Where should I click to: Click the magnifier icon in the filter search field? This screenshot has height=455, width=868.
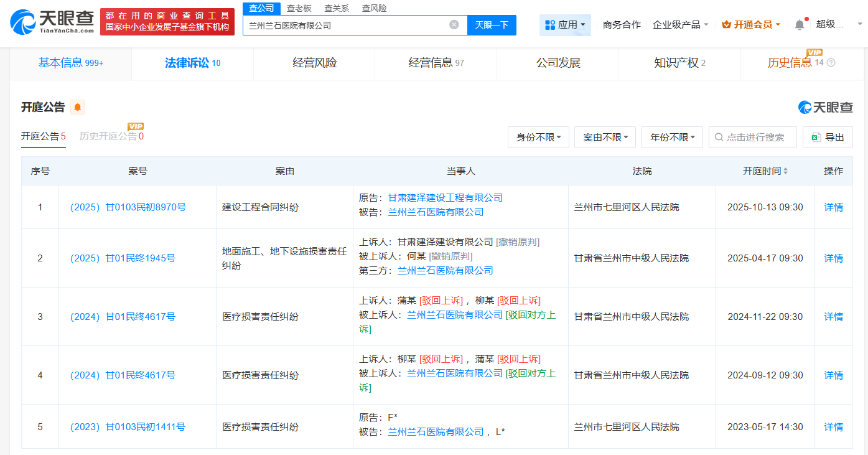pos(719,137)
